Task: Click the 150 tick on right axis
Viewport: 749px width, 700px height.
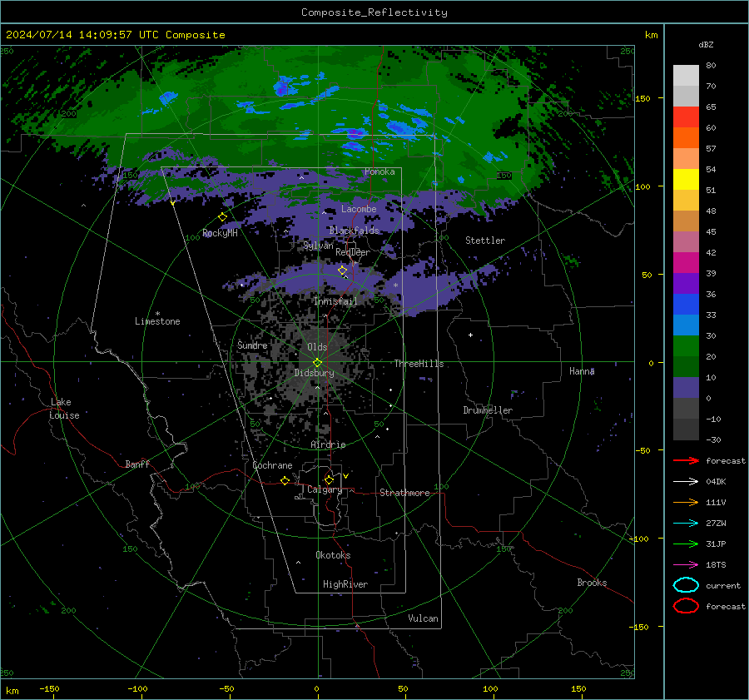Action: pyautogui.click(x=643, y=99)
